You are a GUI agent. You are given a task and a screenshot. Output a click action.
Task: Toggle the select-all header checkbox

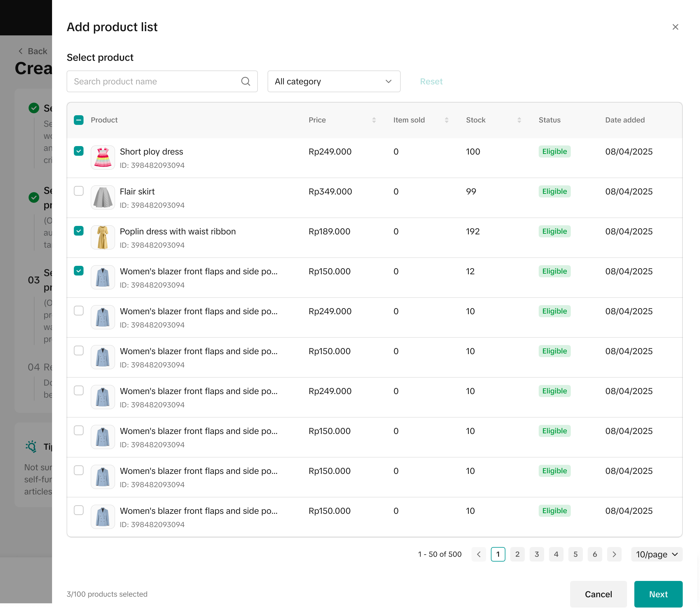[x=78, y=120]
